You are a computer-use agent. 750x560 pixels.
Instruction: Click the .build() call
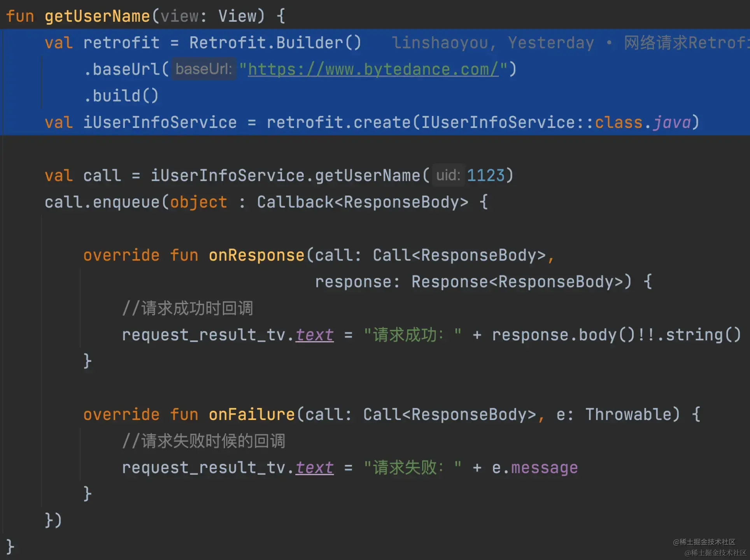121,96
